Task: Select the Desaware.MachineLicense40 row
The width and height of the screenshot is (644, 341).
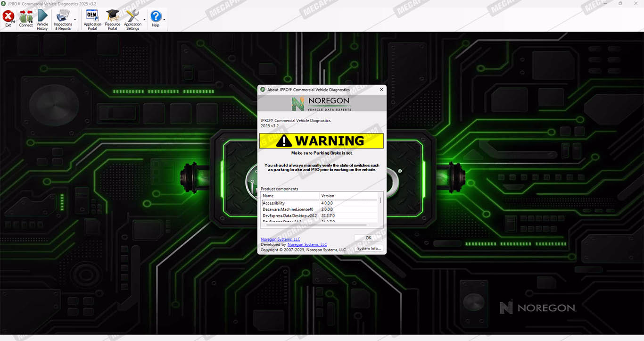Action: coord(320,209)
